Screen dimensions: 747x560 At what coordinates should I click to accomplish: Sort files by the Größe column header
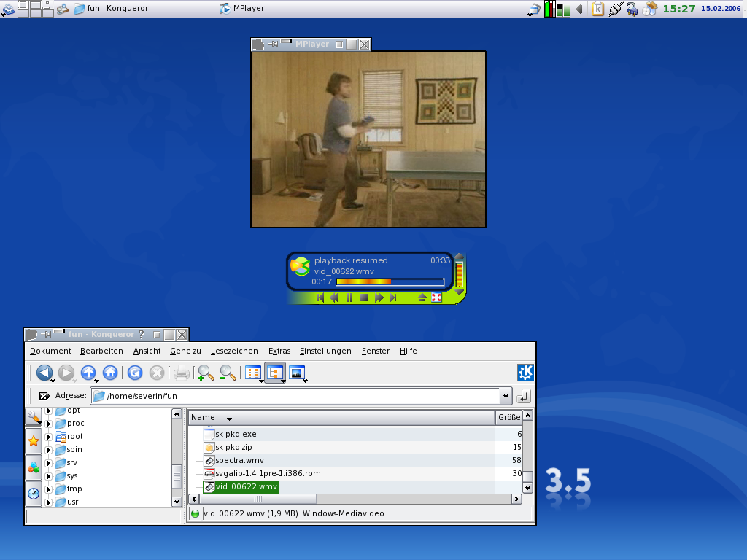click(x=508, y=417)
